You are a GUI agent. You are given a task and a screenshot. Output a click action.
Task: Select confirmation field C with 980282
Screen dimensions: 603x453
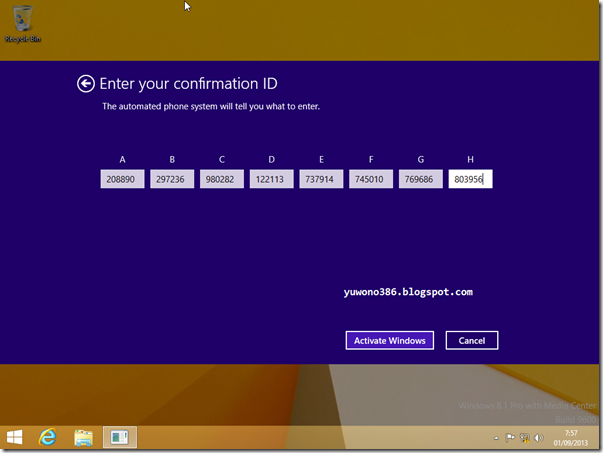click(222, 179)
